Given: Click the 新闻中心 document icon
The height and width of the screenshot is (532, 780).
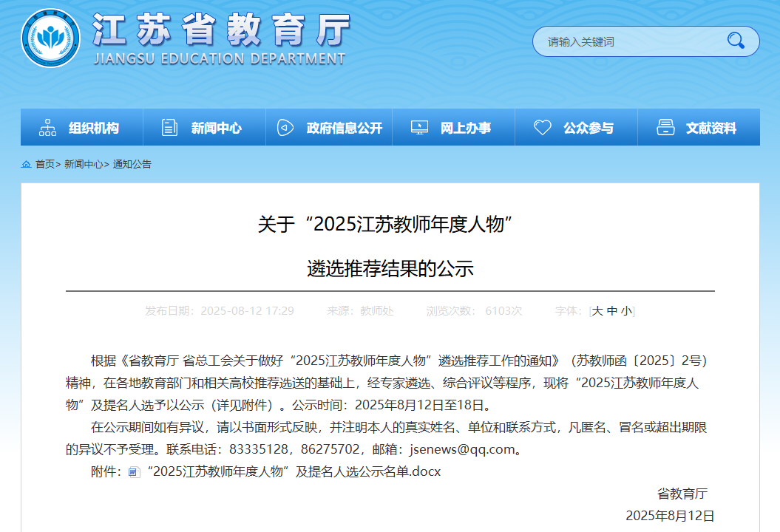Looking at the screenshot, I should (x=170, y=128).
